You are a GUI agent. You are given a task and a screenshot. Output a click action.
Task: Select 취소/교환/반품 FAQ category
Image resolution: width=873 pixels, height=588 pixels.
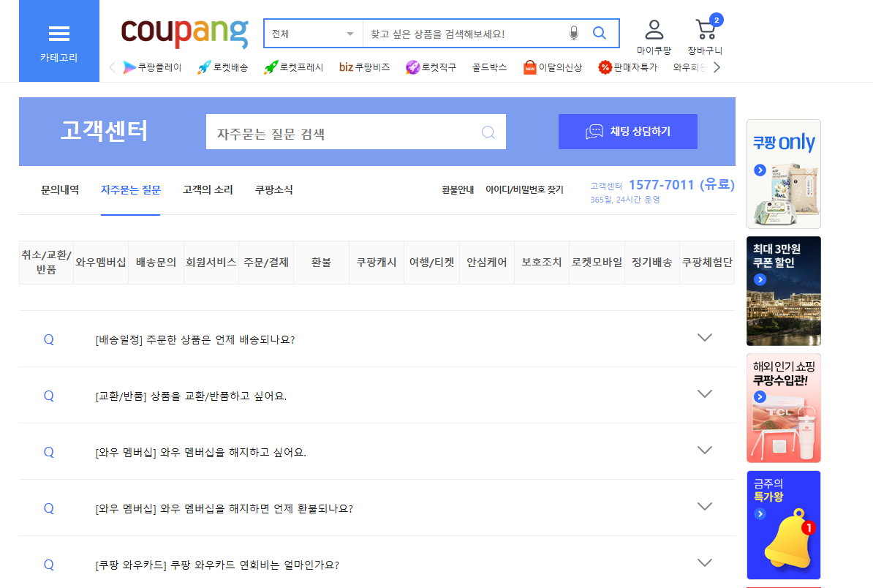click(x=46, y=263)
